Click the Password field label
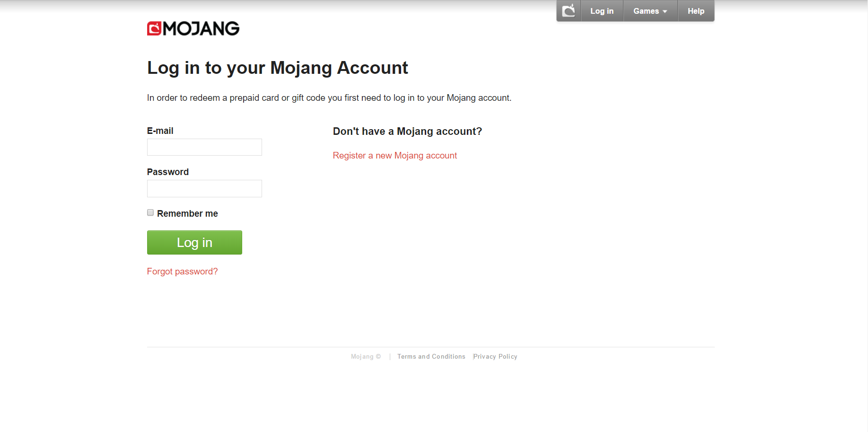The height and width of the screenshot is (432, 868). [x=167, y=172]
